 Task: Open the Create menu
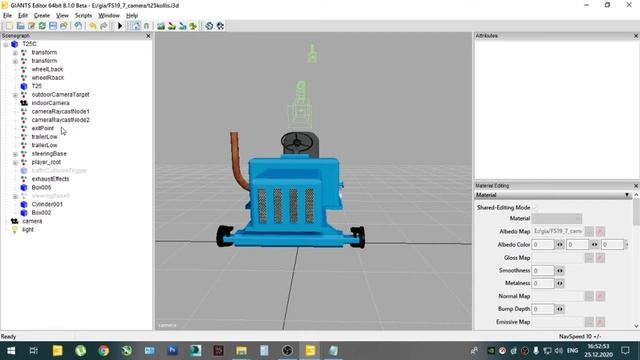(42, 16)
